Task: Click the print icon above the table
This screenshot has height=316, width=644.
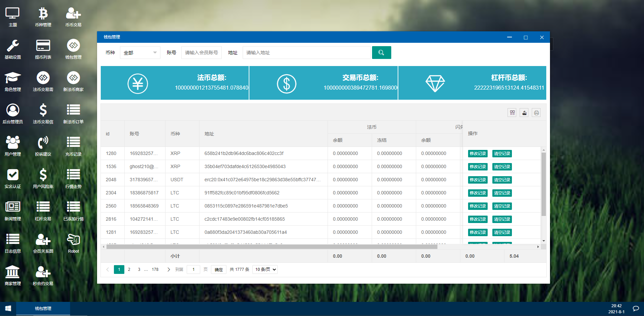Action: click(x=536, y=113)
